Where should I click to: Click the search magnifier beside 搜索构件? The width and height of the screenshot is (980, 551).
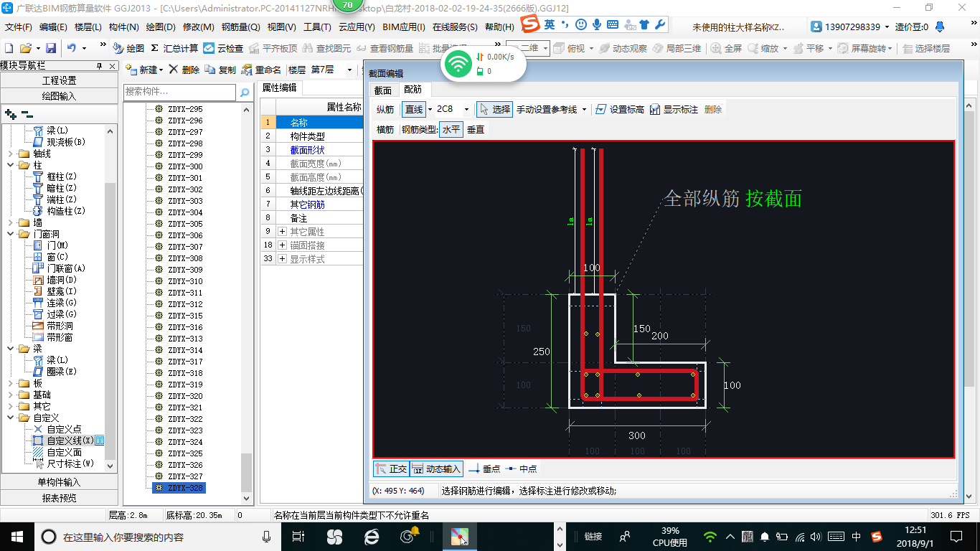point(245,92)
